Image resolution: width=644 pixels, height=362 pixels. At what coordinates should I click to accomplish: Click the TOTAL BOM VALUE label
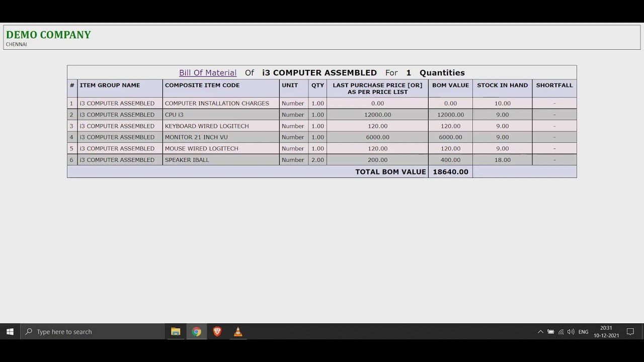390,172
